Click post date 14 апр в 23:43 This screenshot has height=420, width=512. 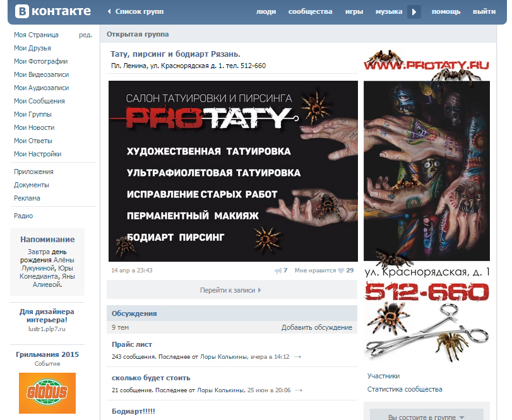click(131, 271)
